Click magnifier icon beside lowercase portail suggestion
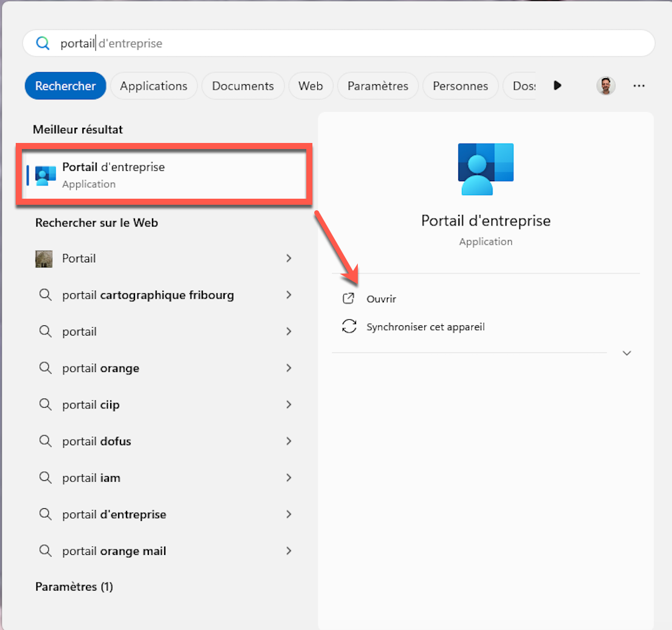The width and height of the screenshot is (672, 630). point(45,331)
